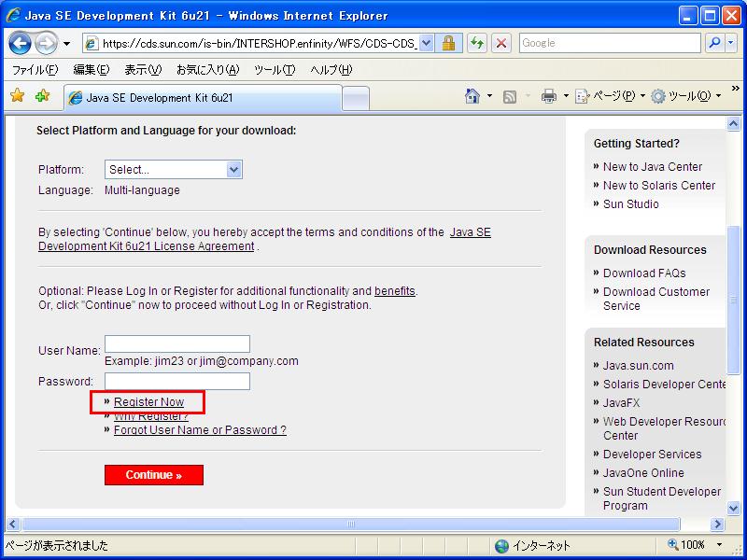Click the Add to Favorites icon
The image size is (747, 560).
(42, 96)
